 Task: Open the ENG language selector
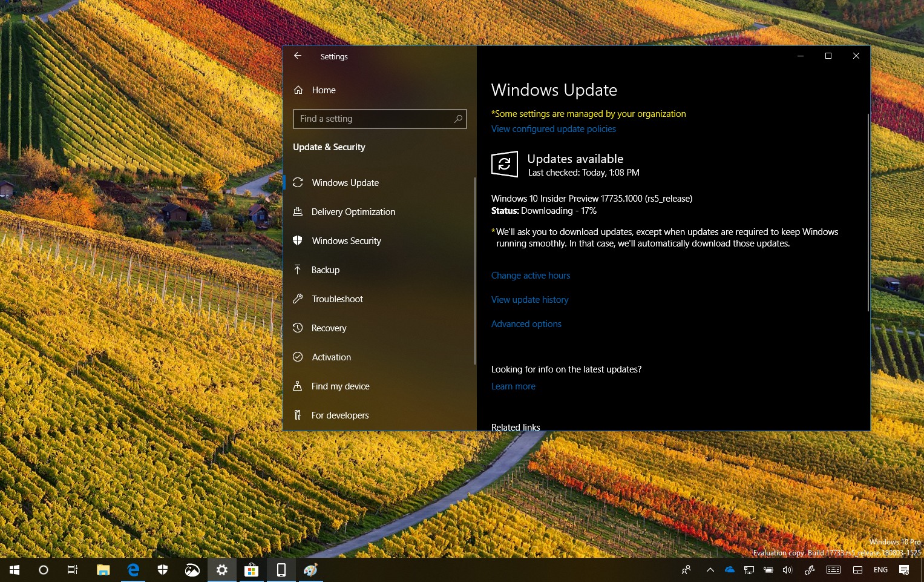(x=880, y=569)
